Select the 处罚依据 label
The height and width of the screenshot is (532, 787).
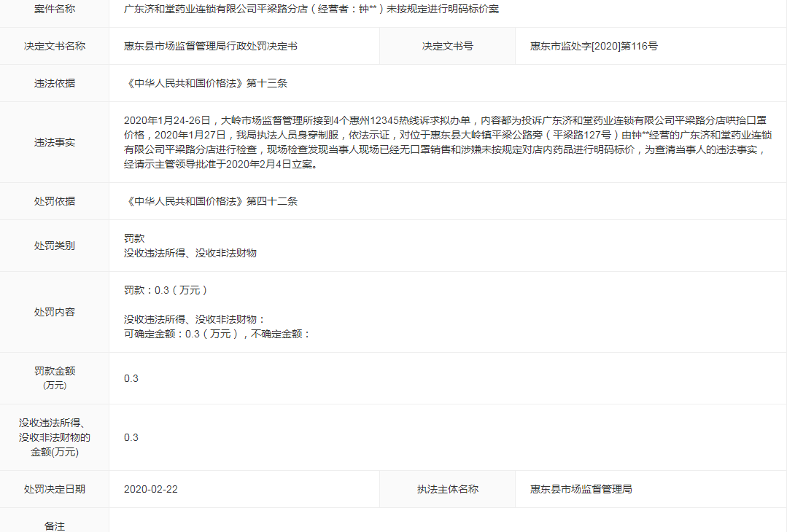[x=54, y=201]
